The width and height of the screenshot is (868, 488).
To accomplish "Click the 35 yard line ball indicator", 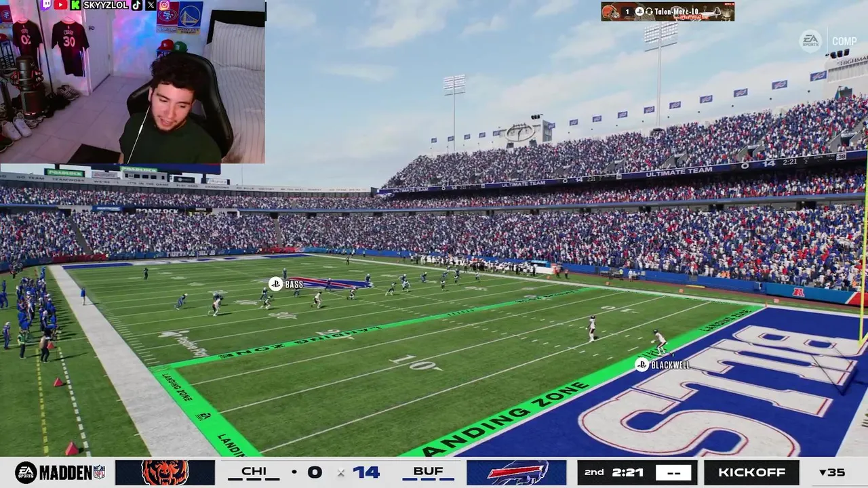I will tap(832, 472).
